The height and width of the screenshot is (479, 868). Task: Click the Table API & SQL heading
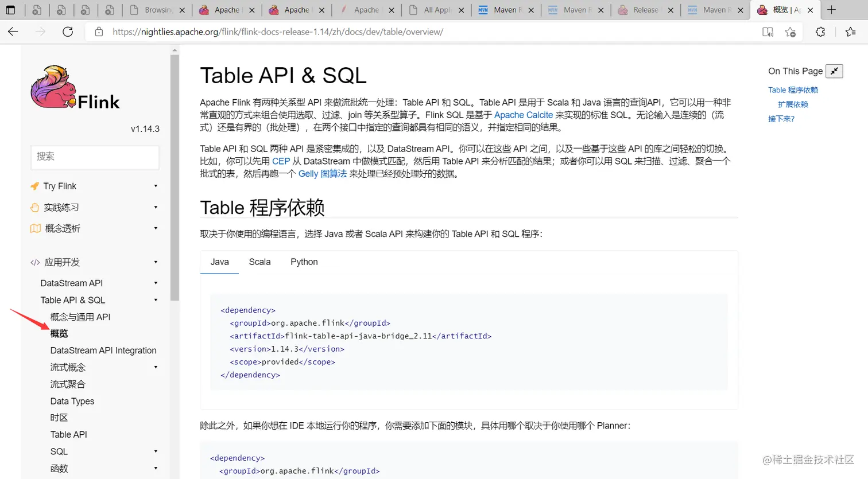coord(283,75)
